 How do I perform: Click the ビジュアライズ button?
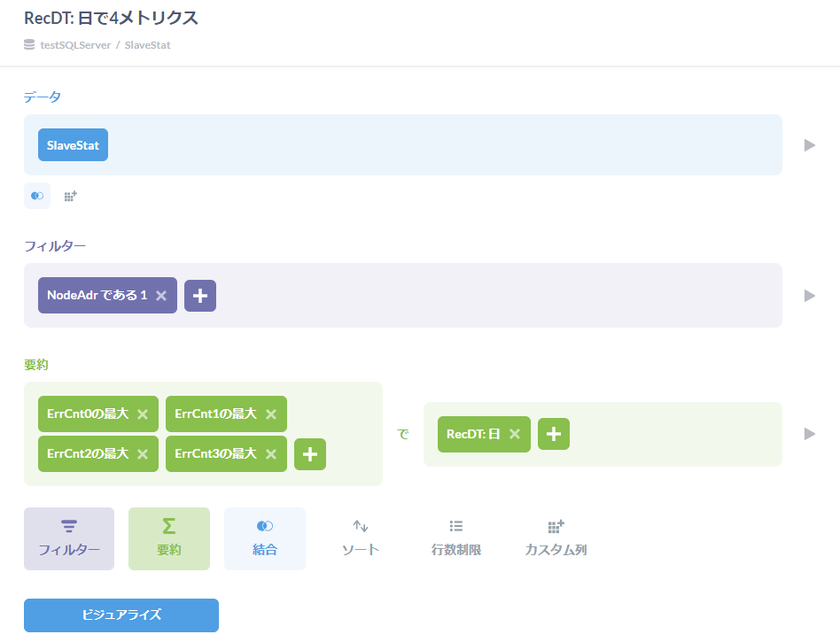pyautogui.click(x=121, y=615)
